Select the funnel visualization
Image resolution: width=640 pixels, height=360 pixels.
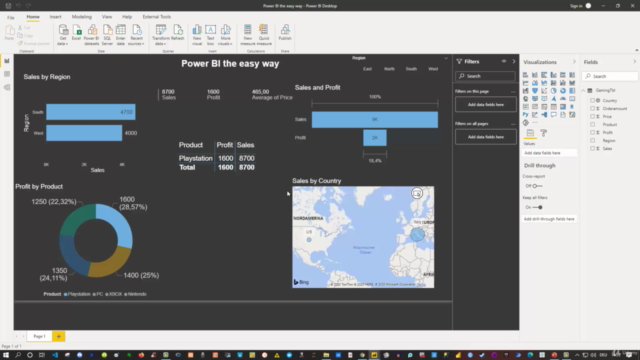click(535, 91)
